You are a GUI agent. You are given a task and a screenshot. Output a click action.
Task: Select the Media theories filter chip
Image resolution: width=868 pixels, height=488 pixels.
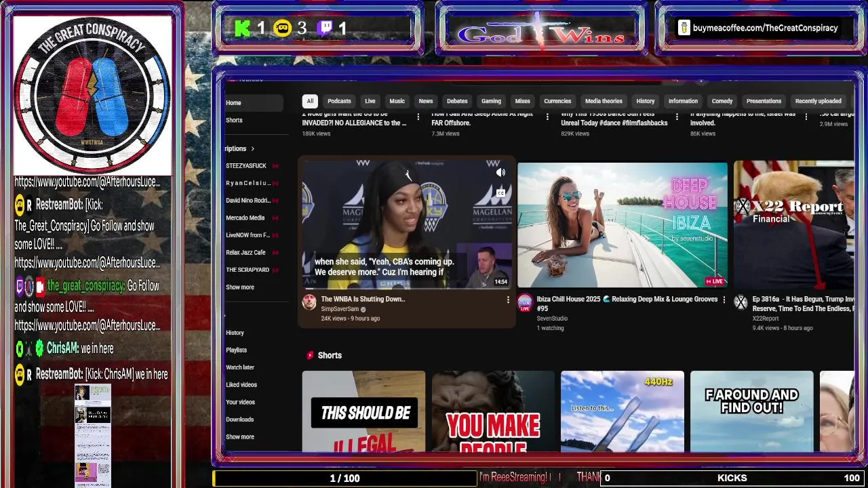[604, 102]
